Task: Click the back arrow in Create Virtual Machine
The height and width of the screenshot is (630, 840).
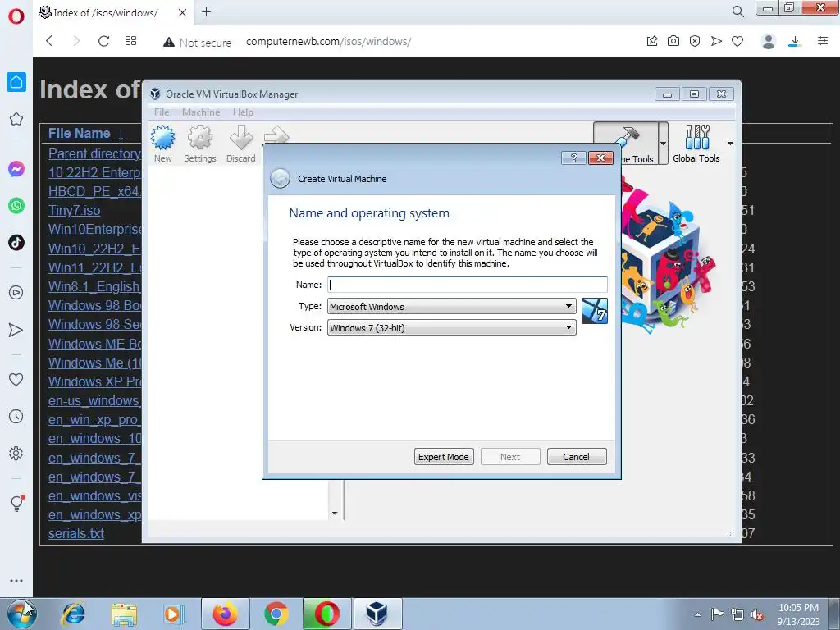Action: [281, 178]
